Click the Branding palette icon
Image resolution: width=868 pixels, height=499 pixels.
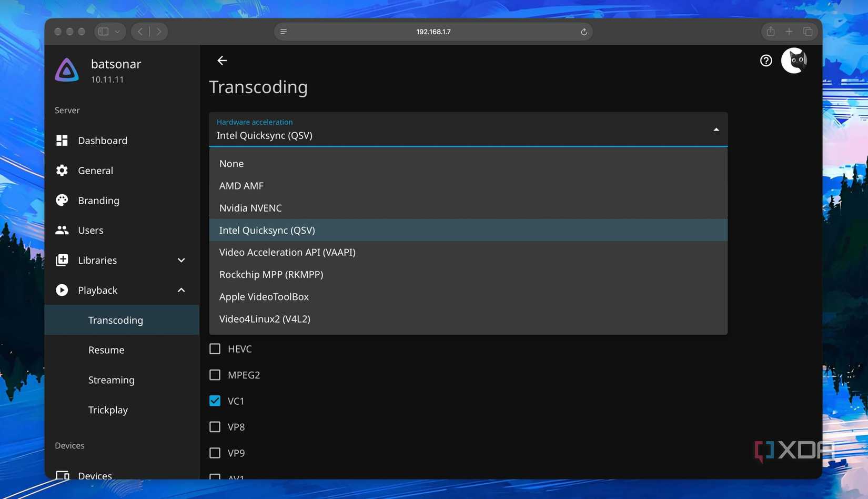tap(62, 201)
